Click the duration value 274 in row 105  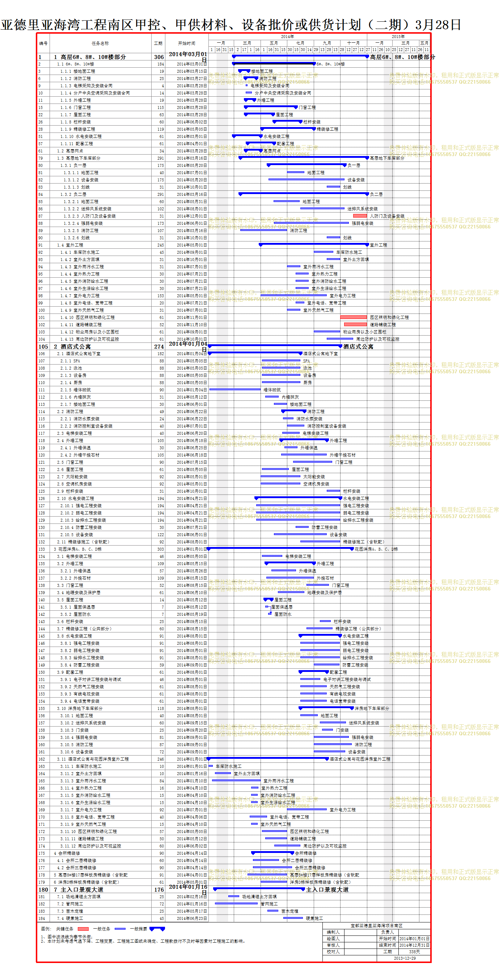159,346
